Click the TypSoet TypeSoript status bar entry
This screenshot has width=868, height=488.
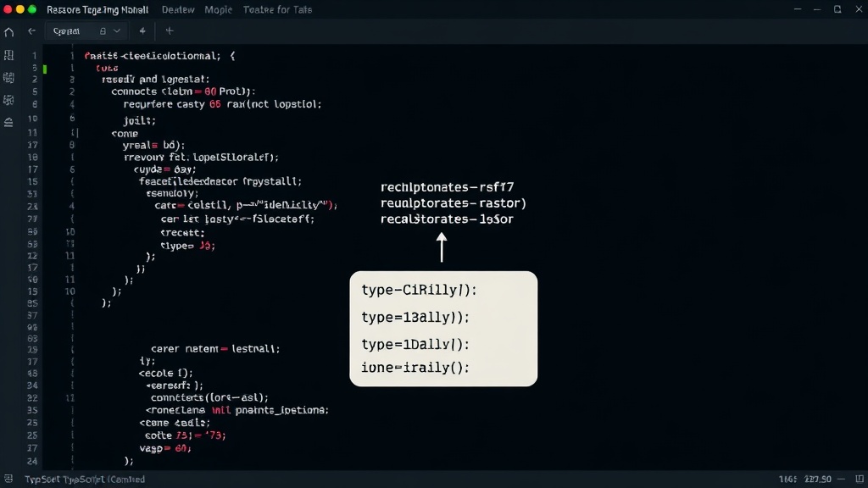[85, 480]
